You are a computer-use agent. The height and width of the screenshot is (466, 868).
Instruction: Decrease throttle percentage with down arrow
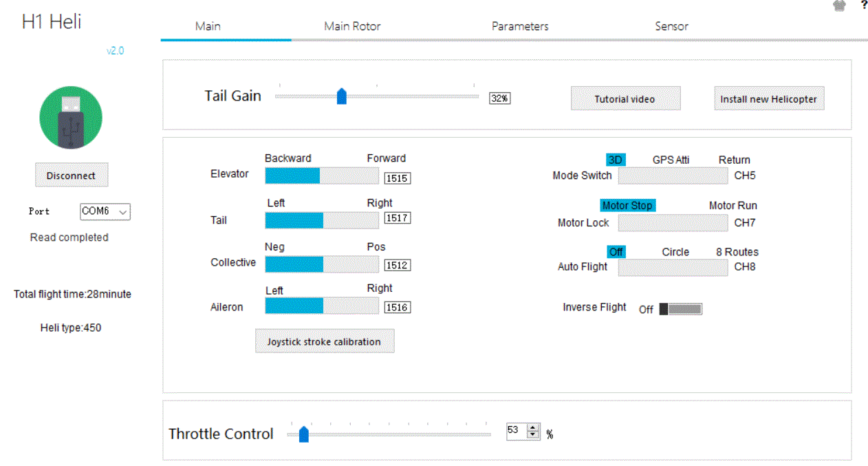pyautogui.click(x=533, y=435)
